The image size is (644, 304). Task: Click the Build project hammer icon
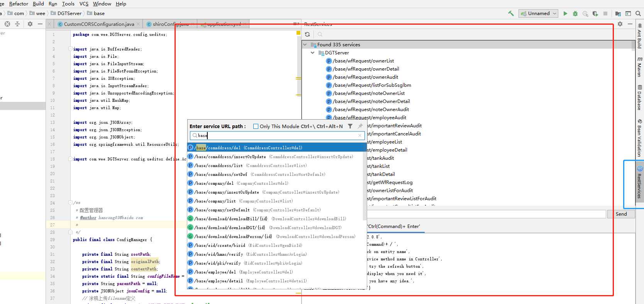point(511,14)
